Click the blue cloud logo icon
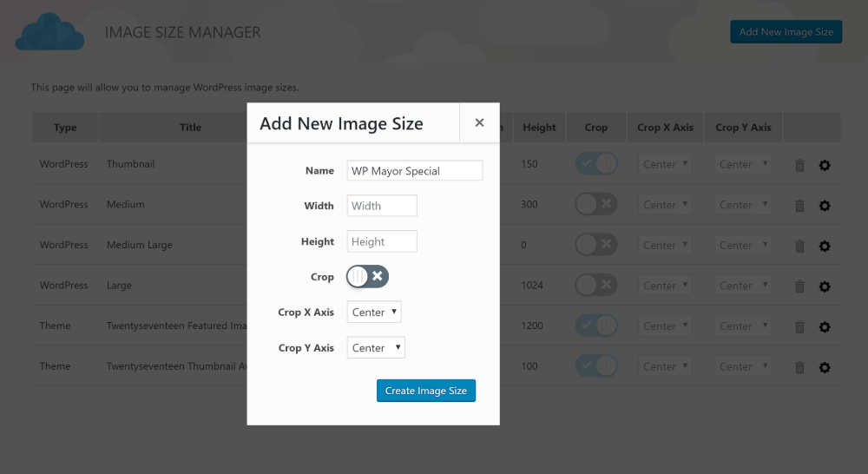The image size is (868, 474). pos(49,32)
